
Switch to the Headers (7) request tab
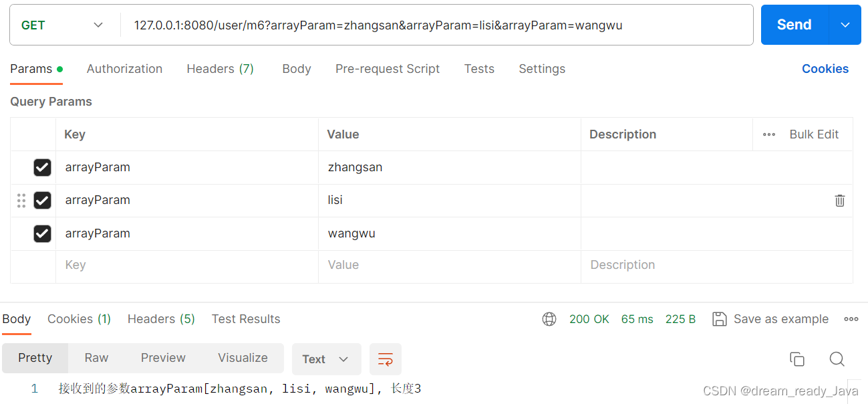click(220, 69)
